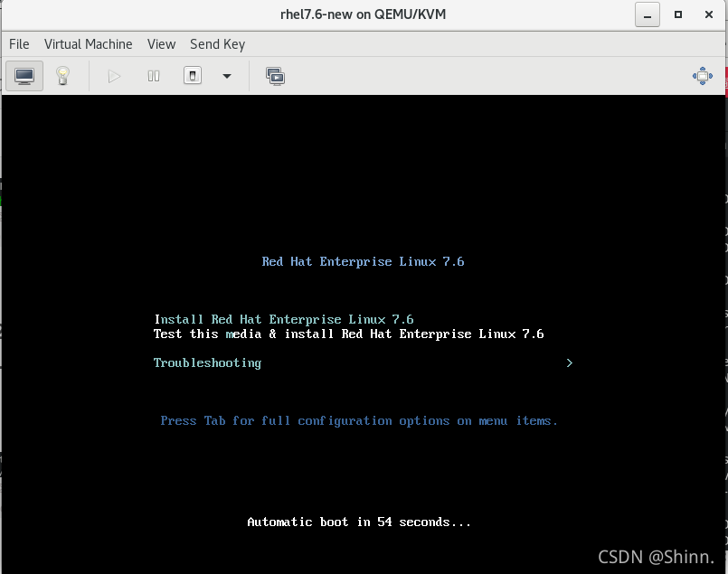Power on the virtual machine play button
This screenshot has height=574, width=728.
pyautogui.click(x=114, y=76)
